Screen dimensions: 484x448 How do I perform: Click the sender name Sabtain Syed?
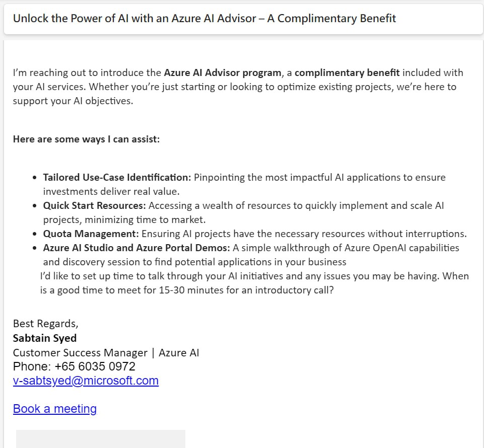(45, 337)
